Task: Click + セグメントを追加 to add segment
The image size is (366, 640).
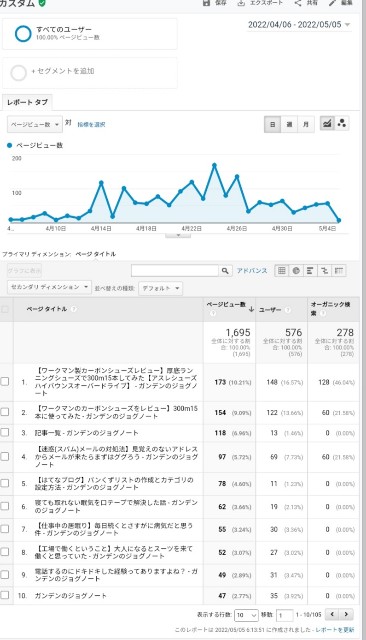Action: (90, 73)
